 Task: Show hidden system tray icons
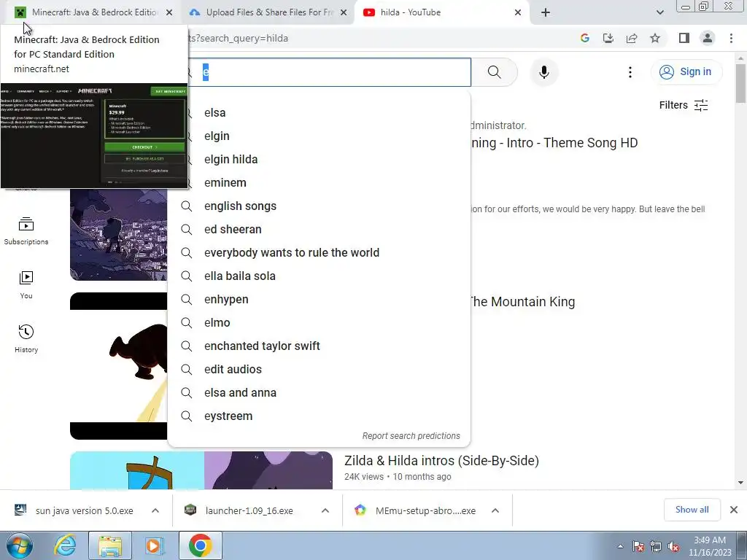pos(620,547)
